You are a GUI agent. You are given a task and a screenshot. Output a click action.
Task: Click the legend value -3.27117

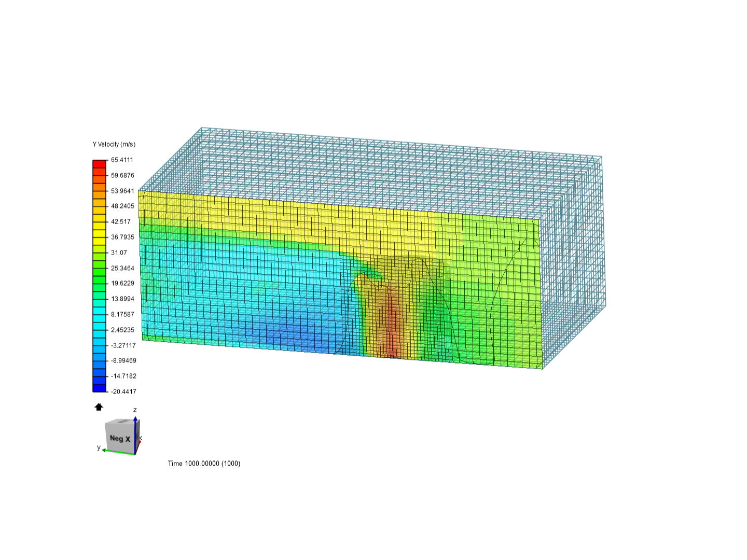tap(123, 345)
